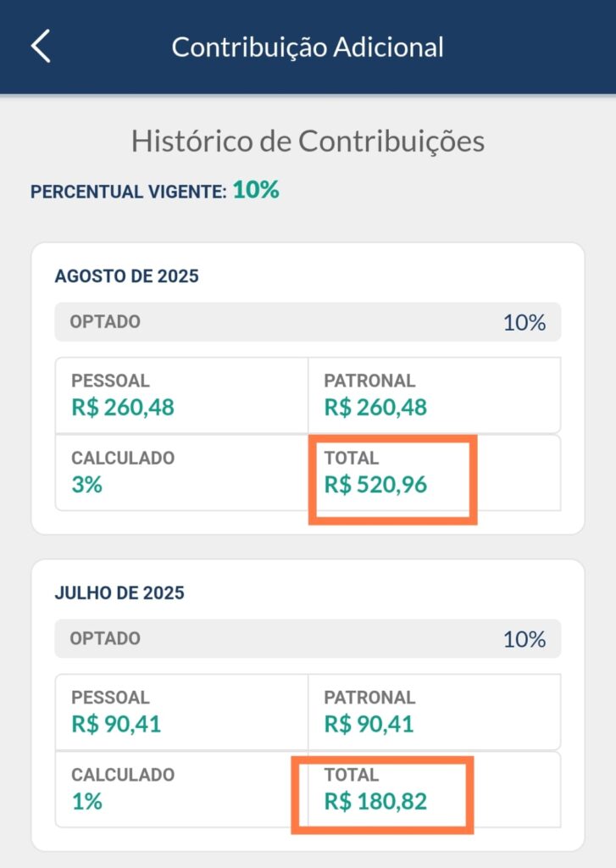Click the Contribuição Adicional header title
The height and width of the screenshot is (868, 616).
(308, 47)
